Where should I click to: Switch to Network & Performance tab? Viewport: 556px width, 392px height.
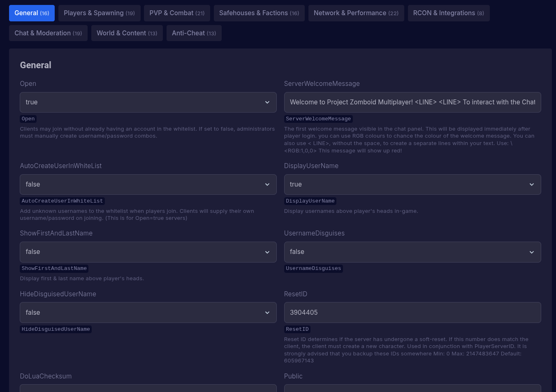pyautogui.click(x=356, y=13)
